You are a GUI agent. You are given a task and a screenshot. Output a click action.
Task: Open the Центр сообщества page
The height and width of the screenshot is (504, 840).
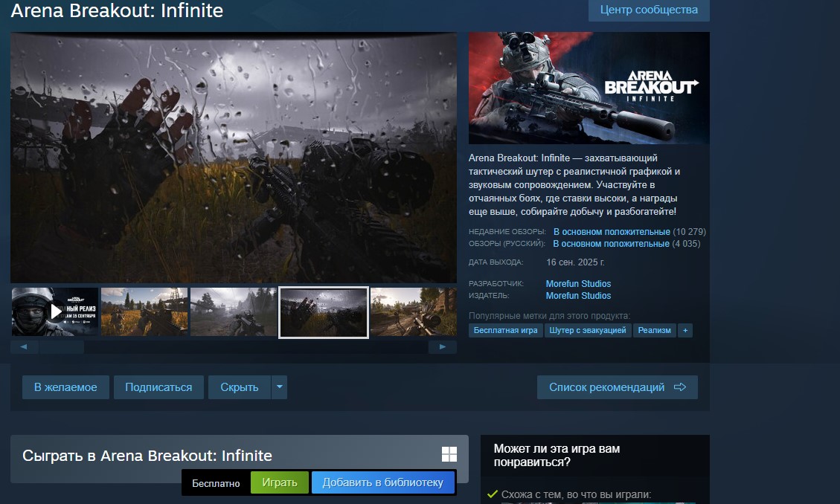(x=649, y=10)
